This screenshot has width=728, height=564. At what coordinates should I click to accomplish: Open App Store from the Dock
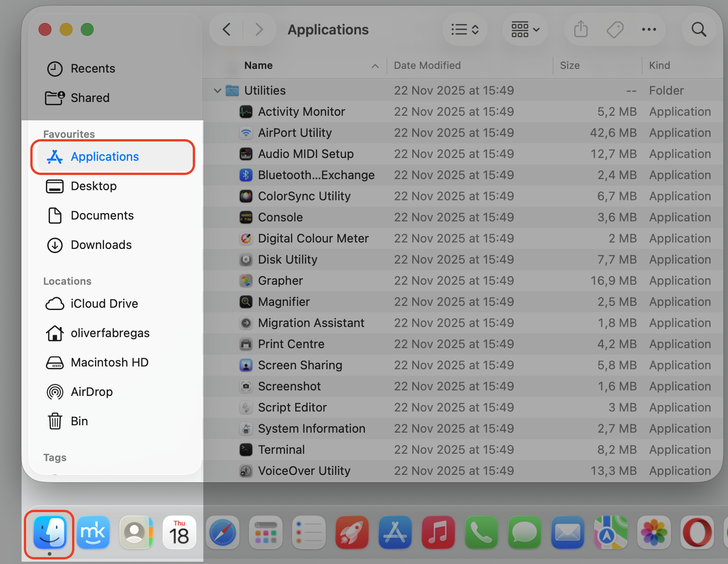click(x=395, y=533)
